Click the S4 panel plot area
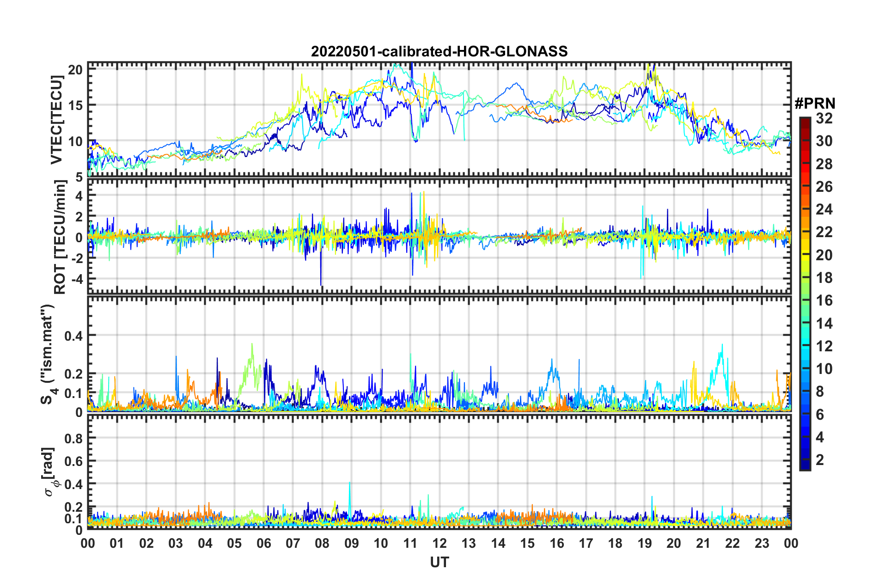Screen dimensions: 879x588 click(439, 354)
